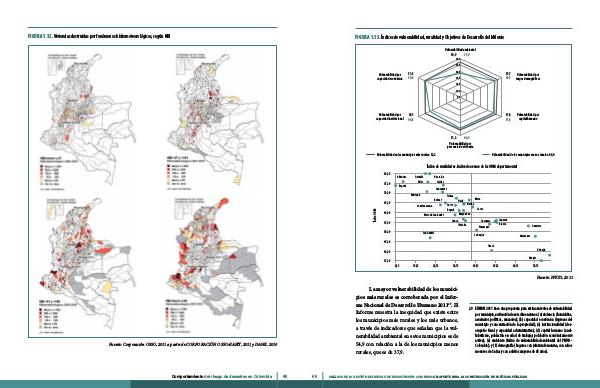Click the red color legend of bottom-left map
The height and width of the screenshot is (388, 600).
point(50,318)
